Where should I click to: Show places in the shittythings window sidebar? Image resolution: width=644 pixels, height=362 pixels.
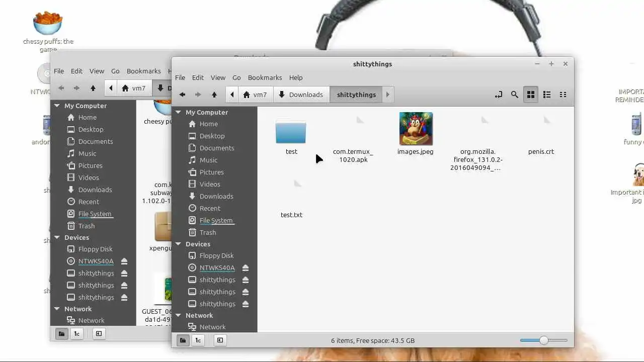pyautogui.click(x=183, y=340)
